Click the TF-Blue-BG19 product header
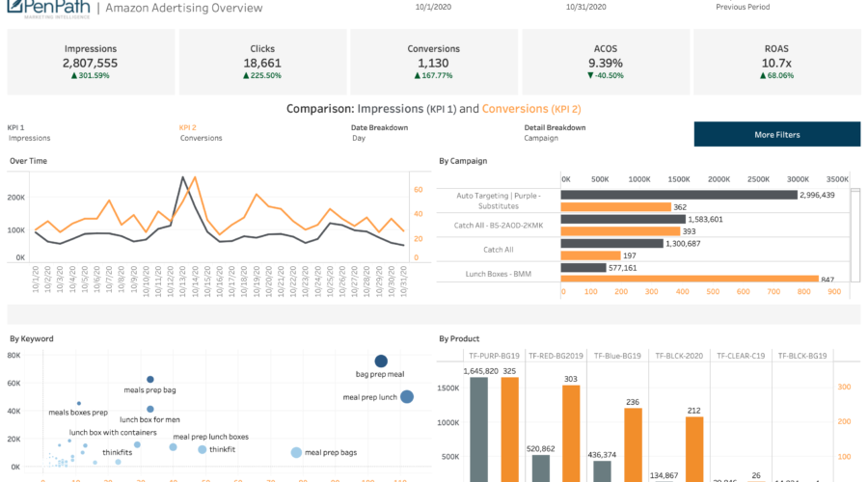The height and width of the screenshot is (482, 868). pos(617,356)
